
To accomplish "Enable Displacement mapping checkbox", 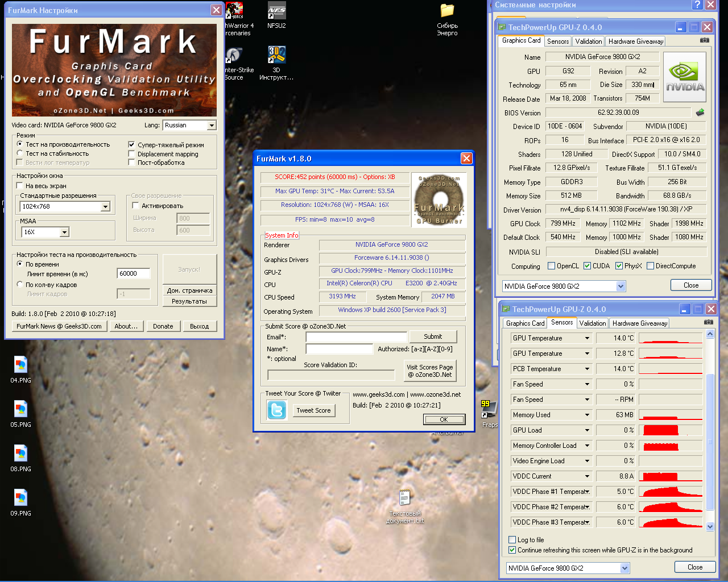I will 132,154.
